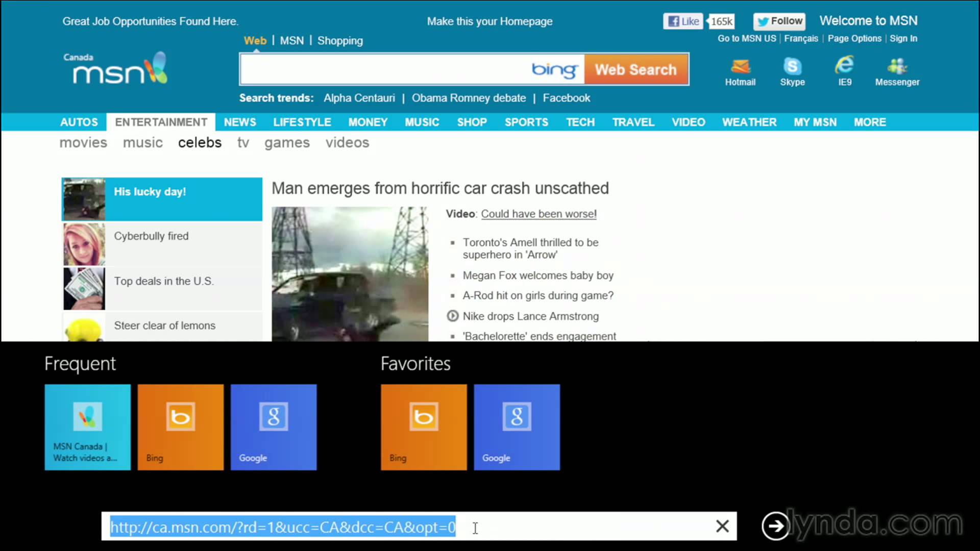Image resolution: width=980 pixels, height=551 pixels.
Task: Switch search scope to MSN
Action: (x=291, y=41)
